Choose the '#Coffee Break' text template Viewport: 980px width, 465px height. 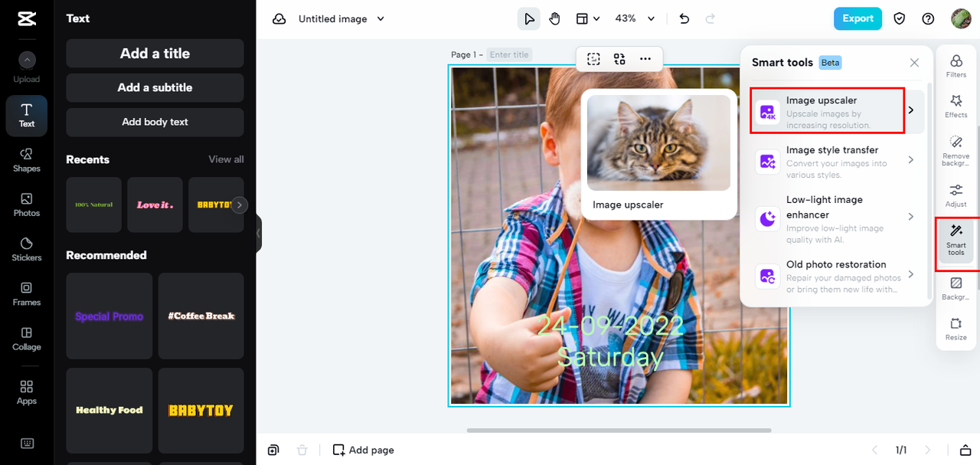coord(201,316)
